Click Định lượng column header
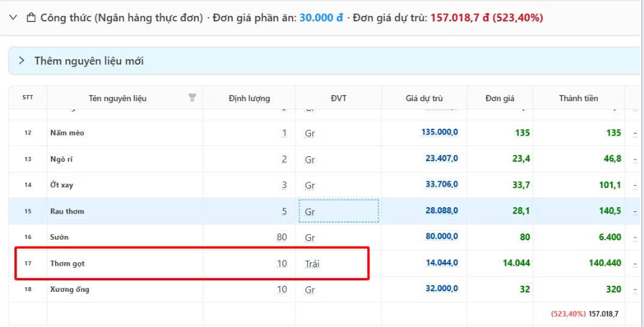The height and width of the screenshot is (327, 644). pyautogui.click(x=249, y=98)
